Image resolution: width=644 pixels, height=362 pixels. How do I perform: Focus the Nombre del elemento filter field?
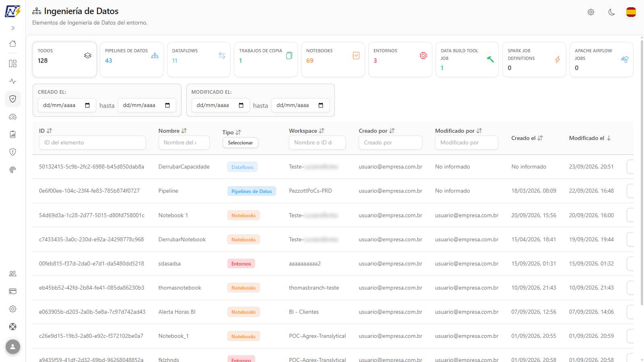pyautogui.click(x=184, y=143)
